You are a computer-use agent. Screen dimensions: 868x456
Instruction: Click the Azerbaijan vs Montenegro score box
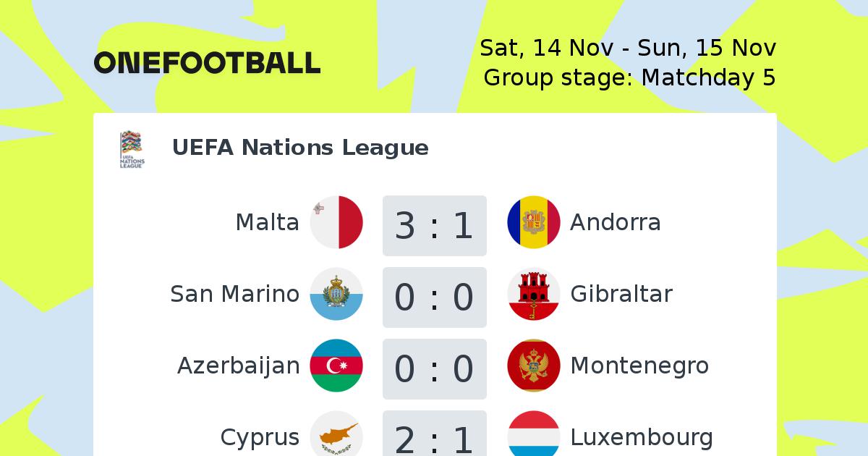pyautogui.click(x=435, y=368)
